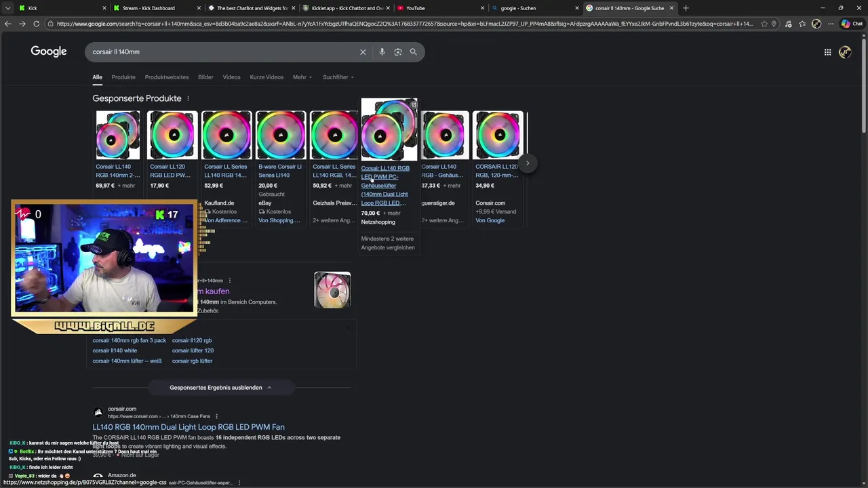Click the Google search input field

tap(224, 52)
